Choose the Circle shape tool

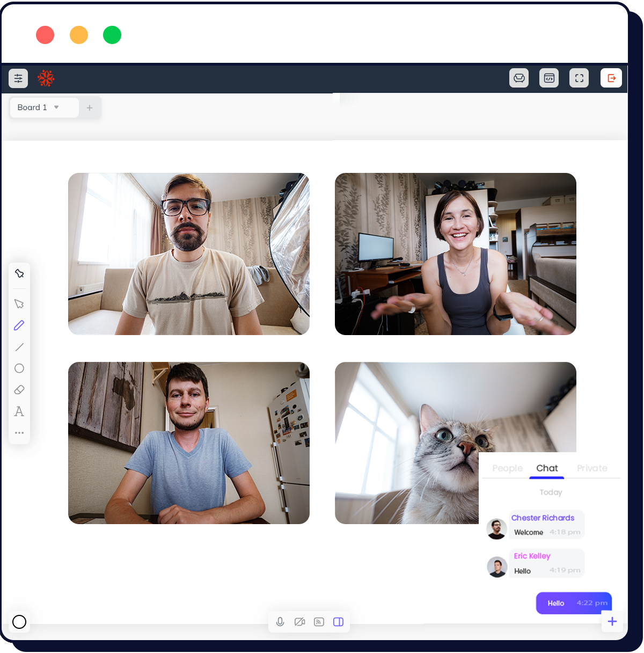19,368
